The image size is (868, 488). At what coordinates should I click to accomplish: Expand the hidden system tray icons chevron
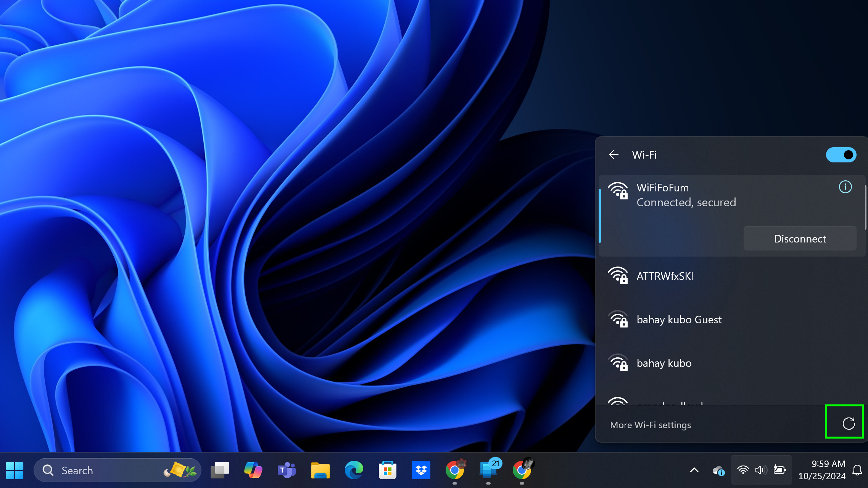point(694,470)
